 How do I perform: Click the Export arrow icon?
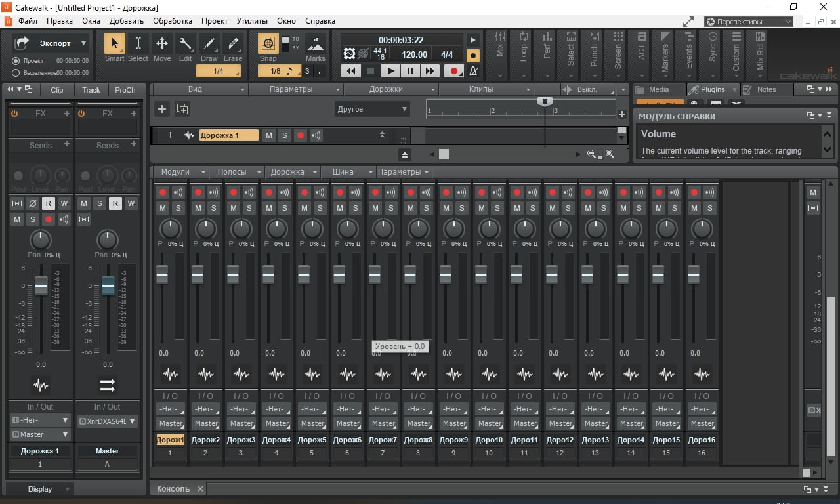click(22, 43)
